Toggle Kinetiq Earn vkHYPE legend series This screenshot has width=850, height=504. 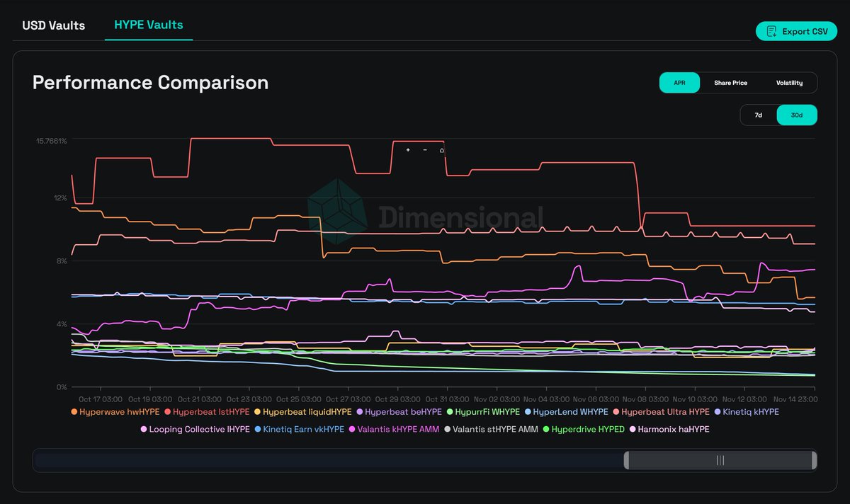[299, 429]
